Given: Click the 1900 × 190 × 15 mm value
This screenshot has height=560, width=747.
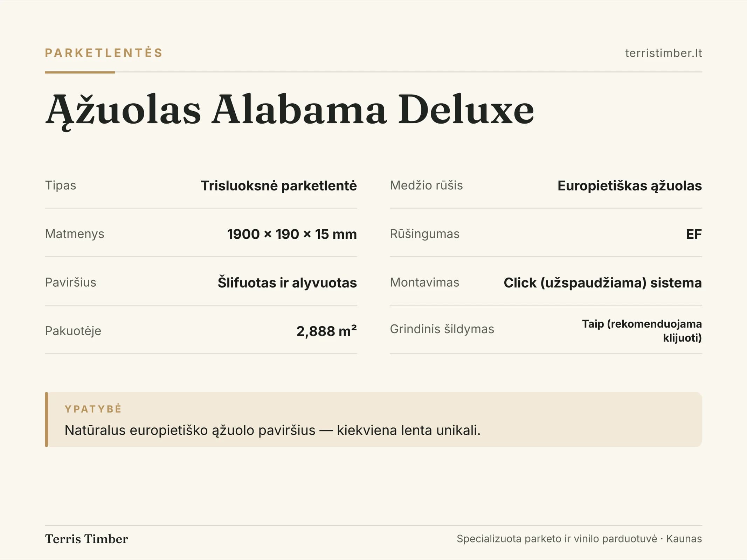Looking at the screenshot, I should point(292,234).
